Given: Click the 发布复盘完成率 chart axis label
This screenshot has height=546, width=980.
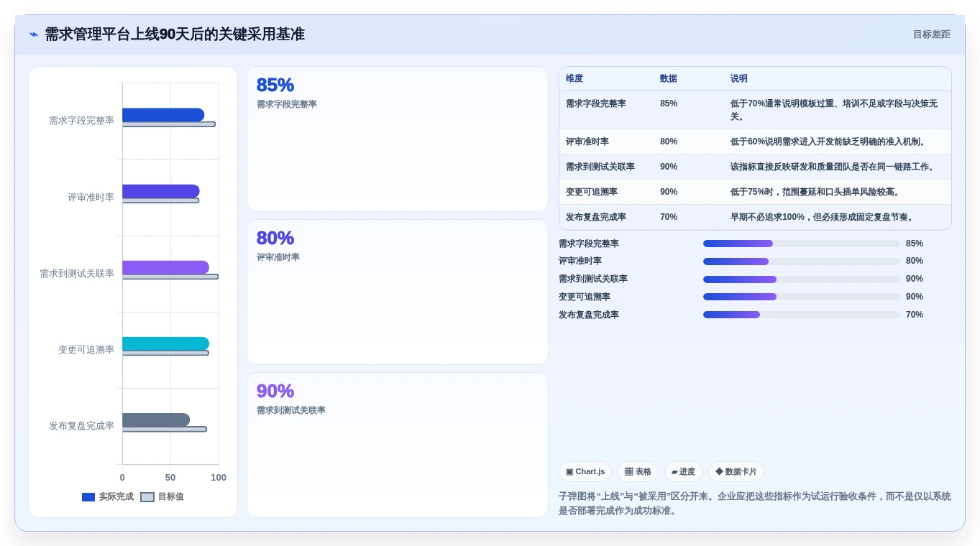Looking at the screenshot, I should (81, 426).
